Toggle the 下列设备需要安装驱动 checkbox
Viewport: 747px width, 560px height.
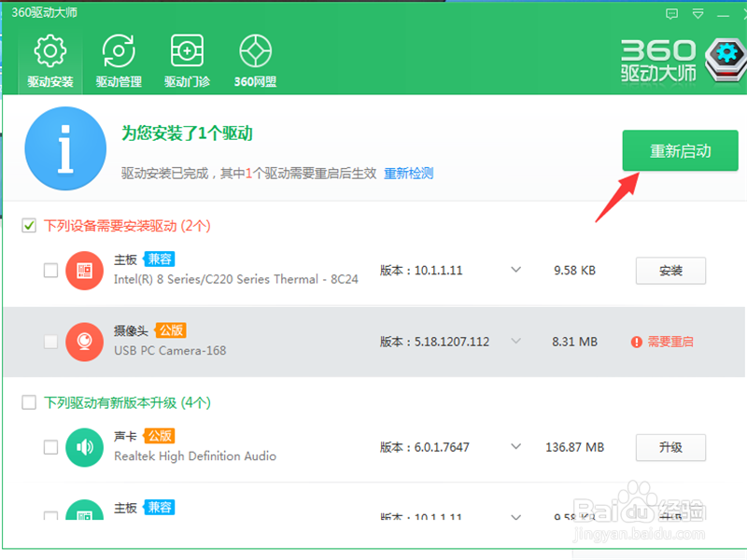tap(29, 225)
